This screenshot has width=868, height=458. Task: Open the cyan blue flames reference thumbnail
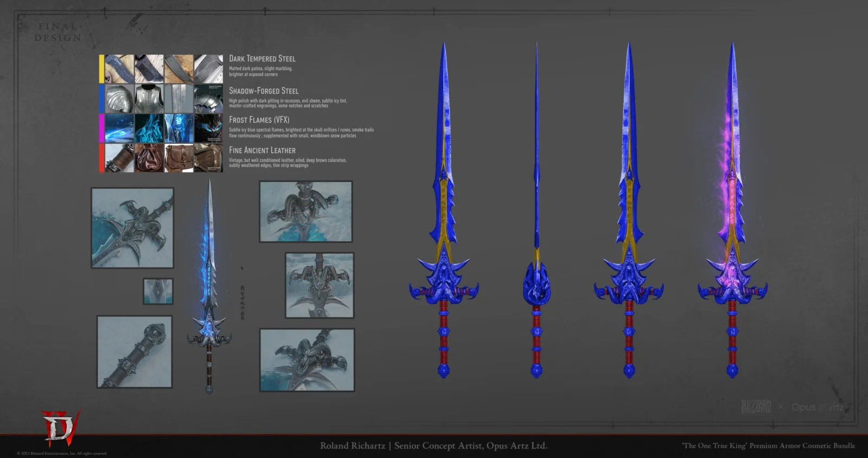click(149, 128)
